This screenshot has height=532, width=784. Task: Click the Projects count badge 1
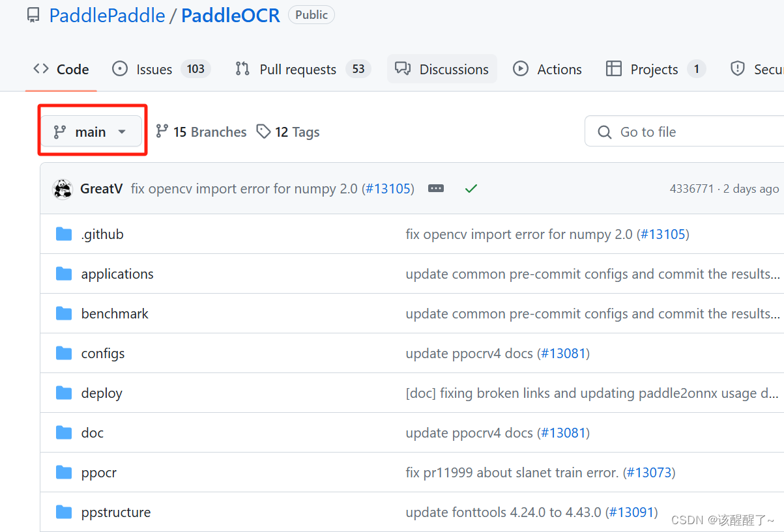697,69
